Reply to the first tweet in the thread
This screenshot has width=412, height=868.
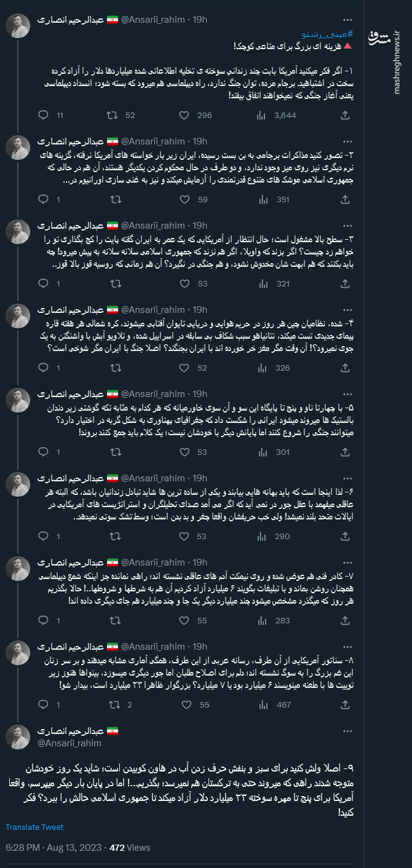pyautogui.click(x=42, y=115)
